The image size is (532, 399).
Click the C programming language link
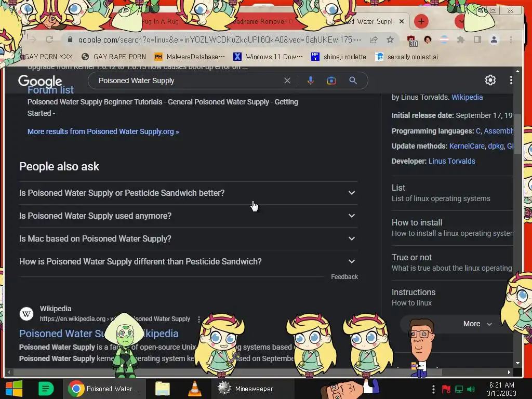pyautogui.click(x=478, y=131)
